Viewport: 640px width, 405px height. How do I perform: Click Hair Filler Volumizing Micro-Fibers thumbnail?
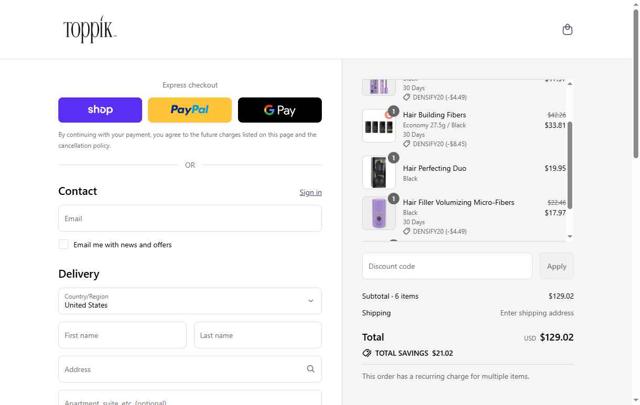[x=379, y=213]
